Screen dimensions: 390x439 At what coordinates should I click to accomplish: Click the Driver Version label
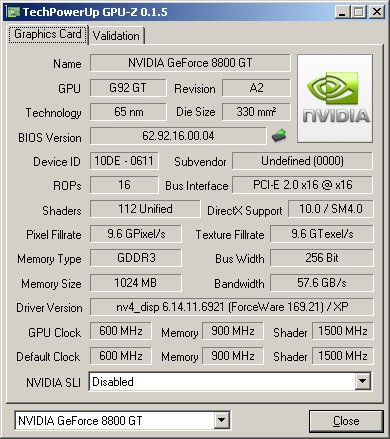tap(49, 308)
